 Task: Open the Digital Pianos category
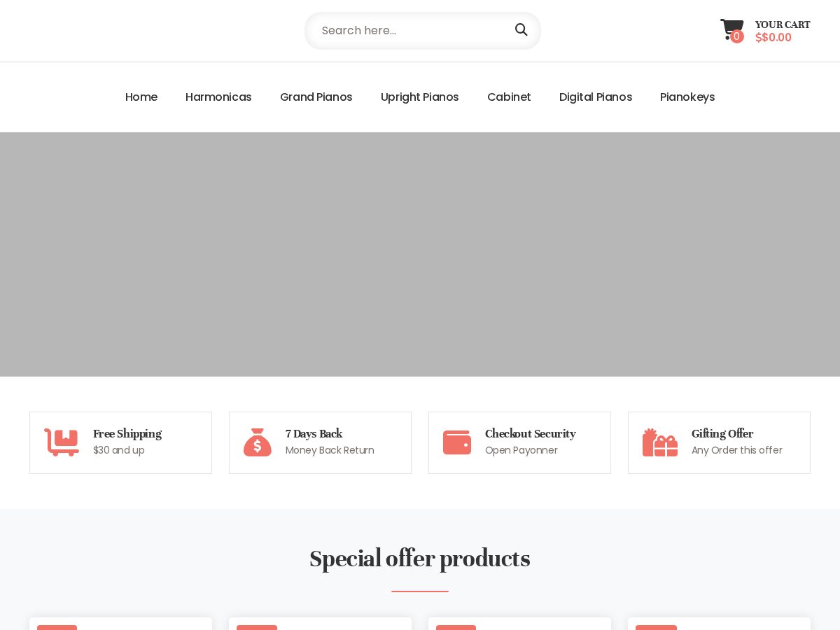point(596,97)
